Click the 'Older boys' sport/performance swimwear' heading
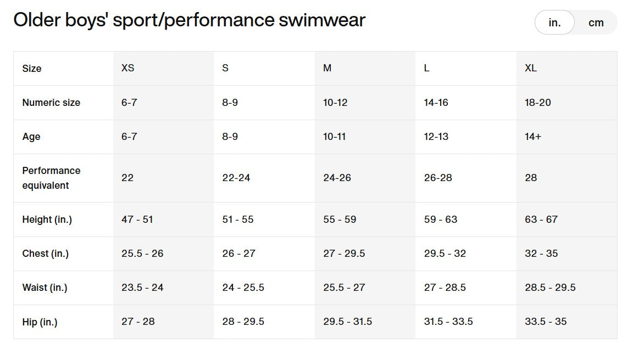644x360 pixels. (189, 20)
